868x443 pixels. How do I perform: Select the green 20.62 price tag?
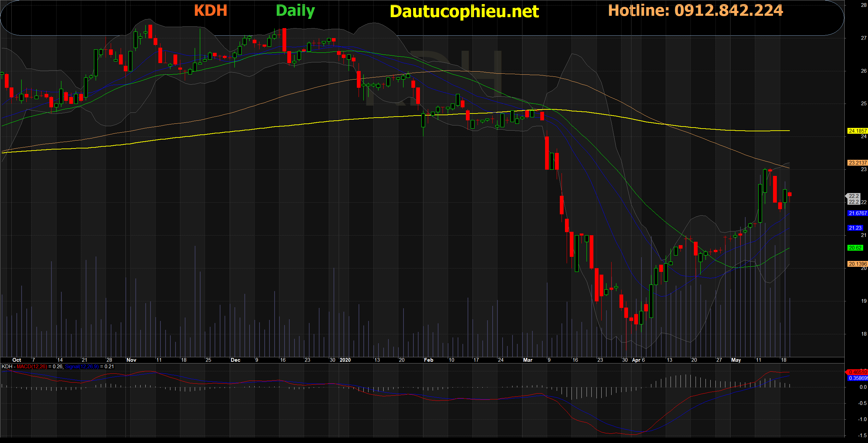coord(855,248)
